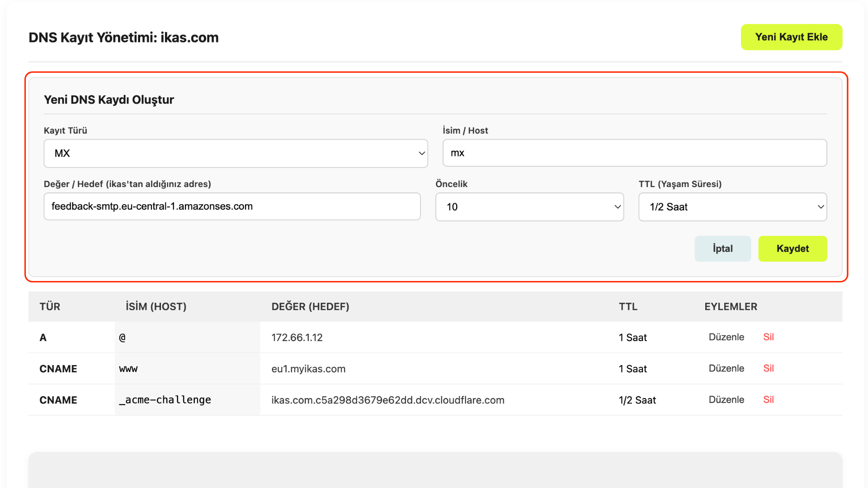Cancel with the İptal button
Image resolution: width=868 pixels, height=488 pixels.
pos(722,249)
